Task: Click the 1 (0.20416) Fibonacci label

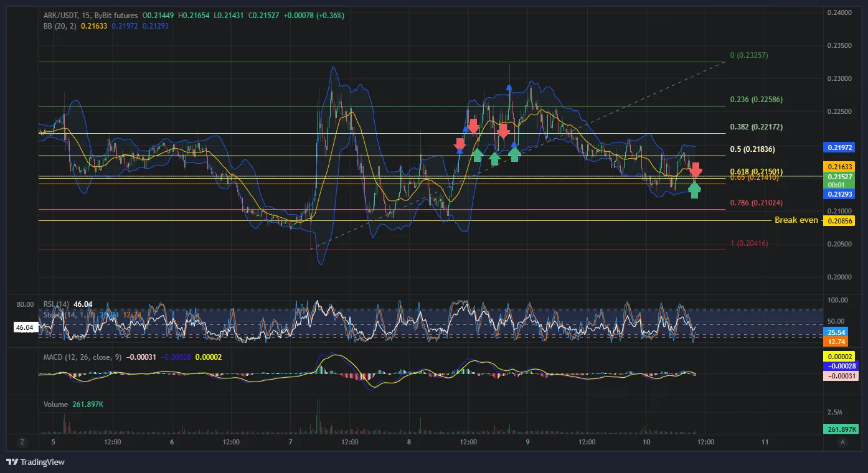Action: pyautogui.click(x=749, y=243)
